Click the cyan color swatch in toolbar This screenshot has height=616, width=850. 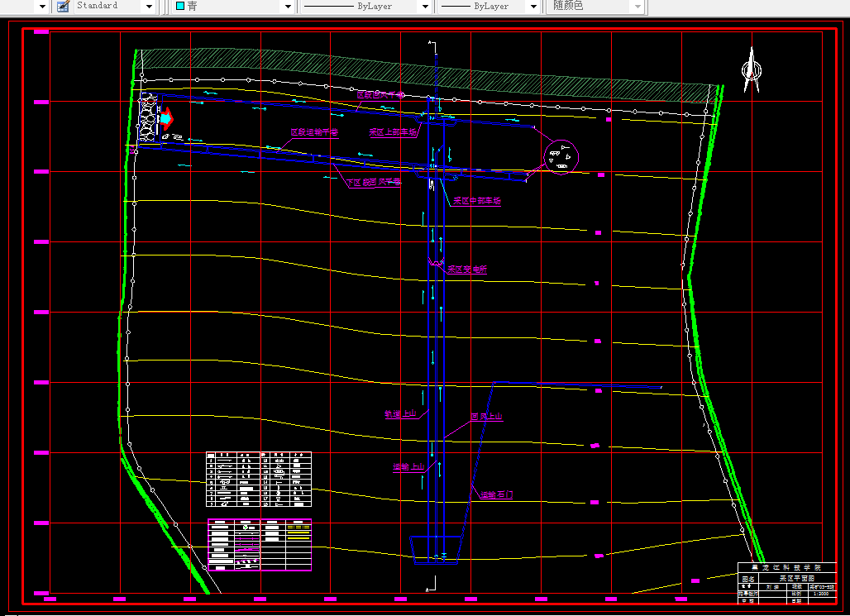[180, 6]
